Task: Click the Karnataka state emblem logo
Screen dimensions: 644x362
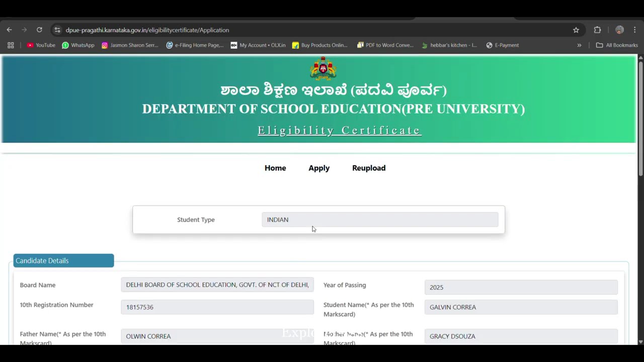Action: (x=323, y=68)
